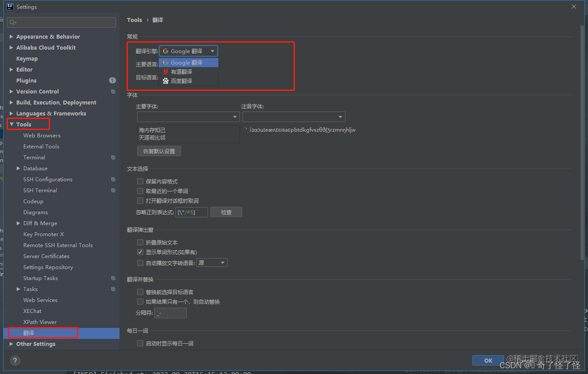Expand Other Settings section
Screen dimensions: 588x374
pyautogui.click(x=11, y=344)
